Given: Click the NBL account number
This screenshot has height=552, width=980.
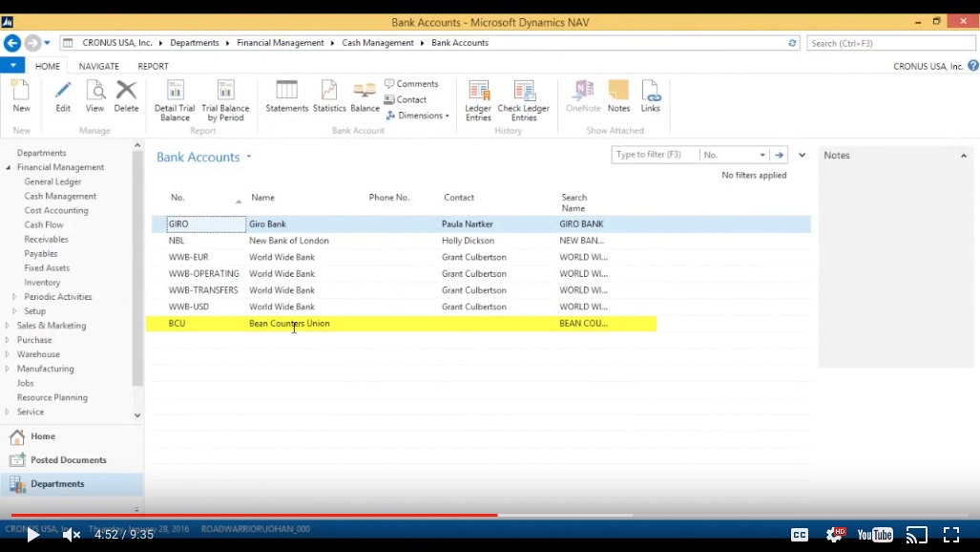Looking at the screenshot, I should (177, 241).
